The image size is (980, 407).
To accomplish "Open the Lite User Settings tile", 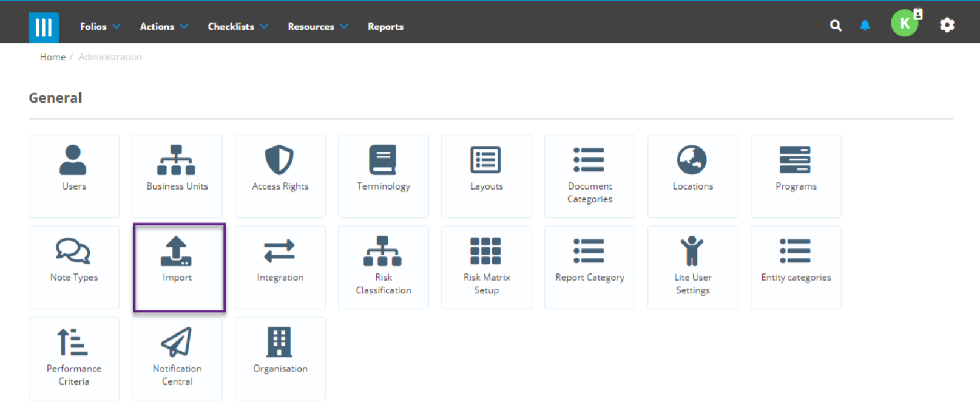I will point(693,267).
